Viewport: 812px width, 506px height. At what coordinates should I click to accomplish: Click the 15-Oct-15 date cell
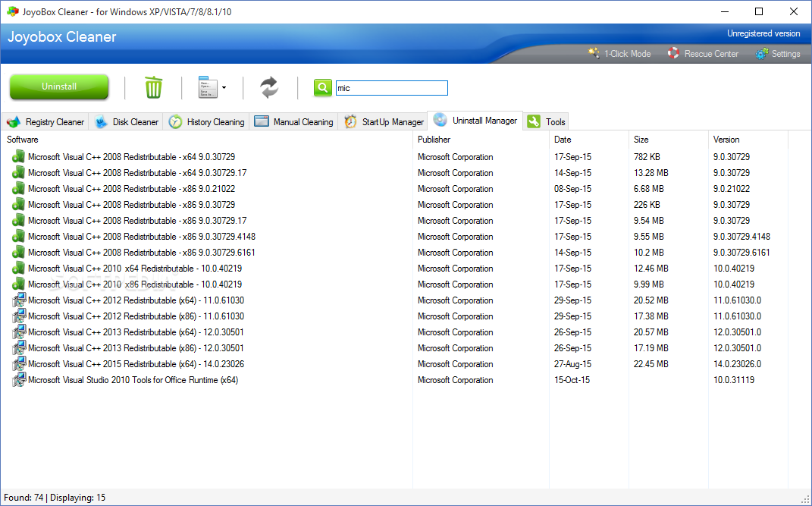[x=572, y=380]
